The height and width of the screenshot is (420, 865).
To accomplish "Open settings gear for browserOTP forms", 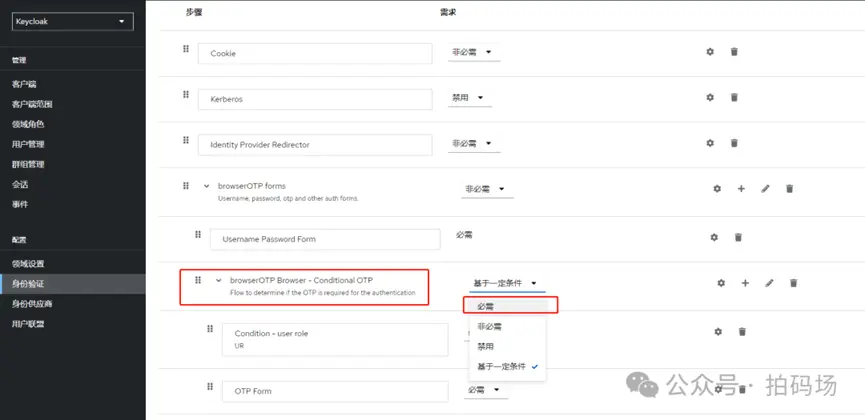I will pyautogui.click(x=717, y=189).
